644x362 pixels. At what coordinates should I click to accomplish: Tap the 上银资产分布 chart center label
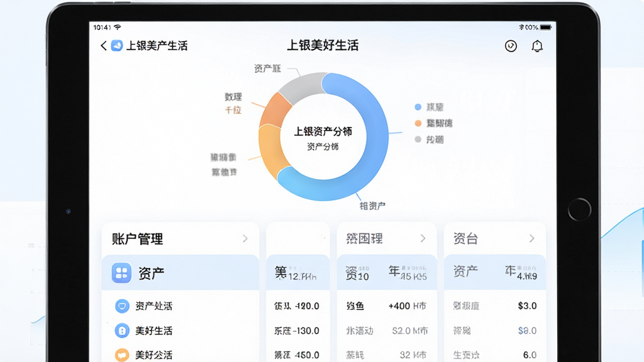click(x=323, y=131)
